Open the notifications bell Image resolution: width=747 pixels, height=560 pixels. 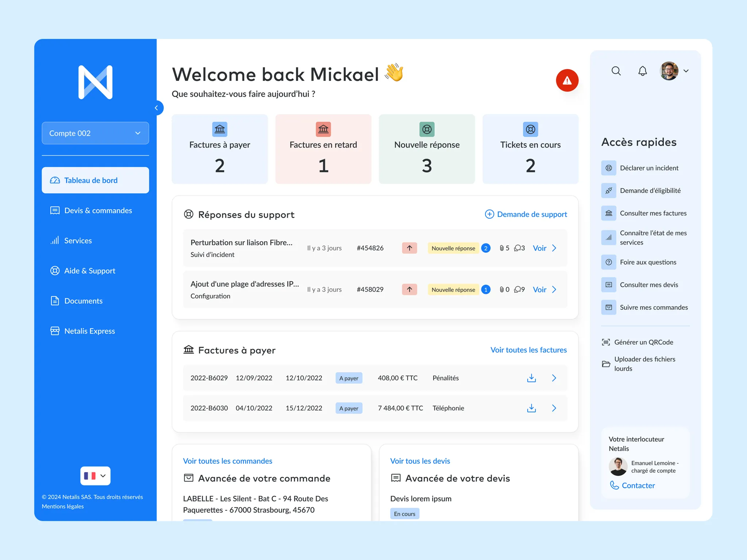(642, 71)
